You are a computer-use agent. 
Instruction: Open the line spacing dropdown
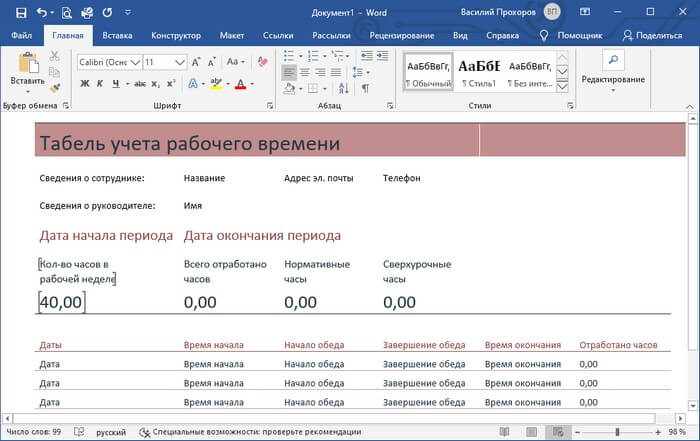pyautogui.click(x=361, y=72)
